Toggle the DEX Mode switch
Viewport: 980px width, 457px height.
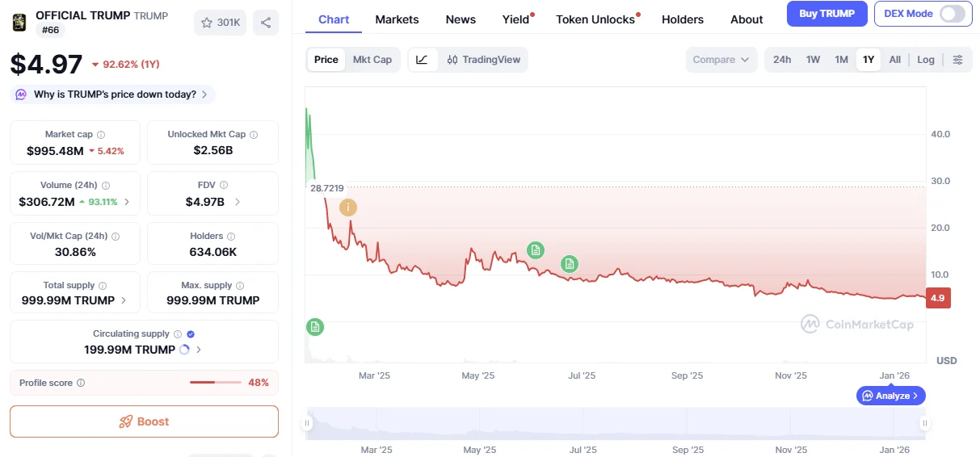click(953, 14)
